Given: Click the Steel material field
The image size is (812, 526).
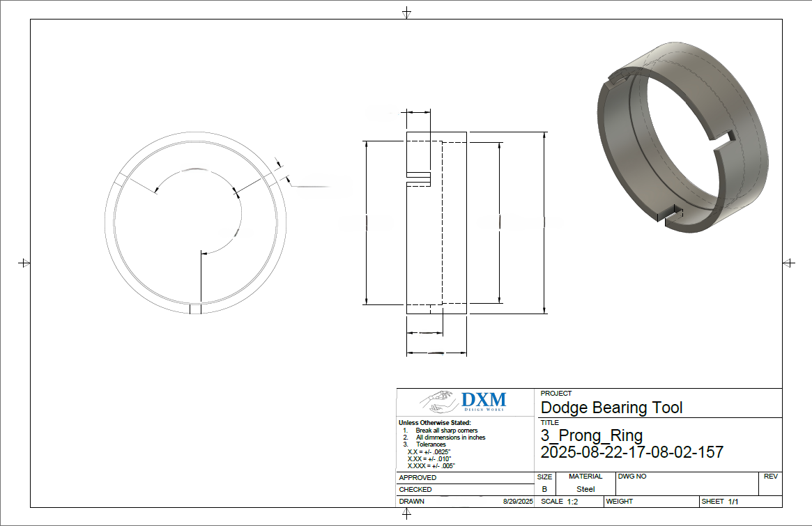Looking at the screenshot, I should pos(585,489).
